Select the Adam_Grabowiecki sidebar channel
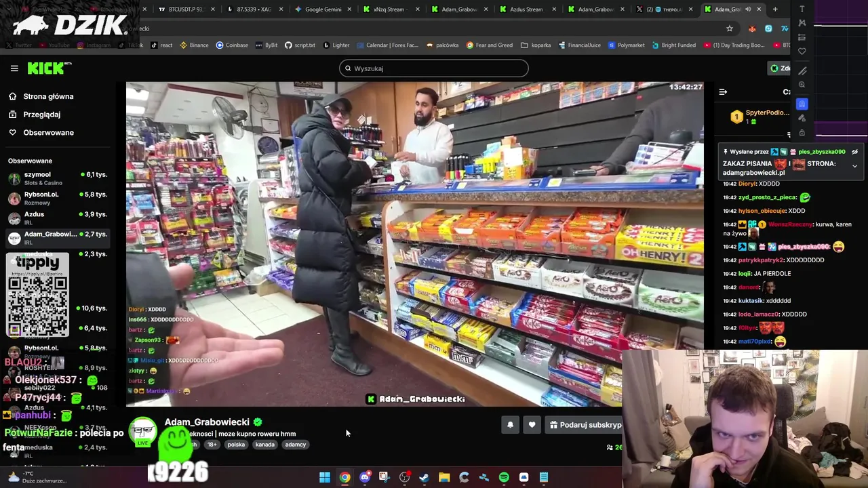Viewport: 868px width, 488px height. 58,237
